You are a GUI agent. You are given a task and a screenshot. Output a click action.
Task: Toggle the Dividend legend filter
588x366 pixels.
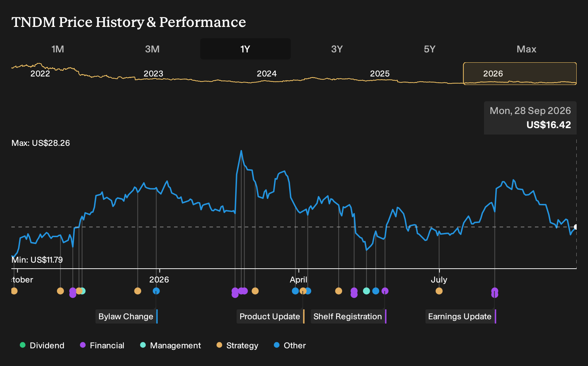[x=42, y=345]
